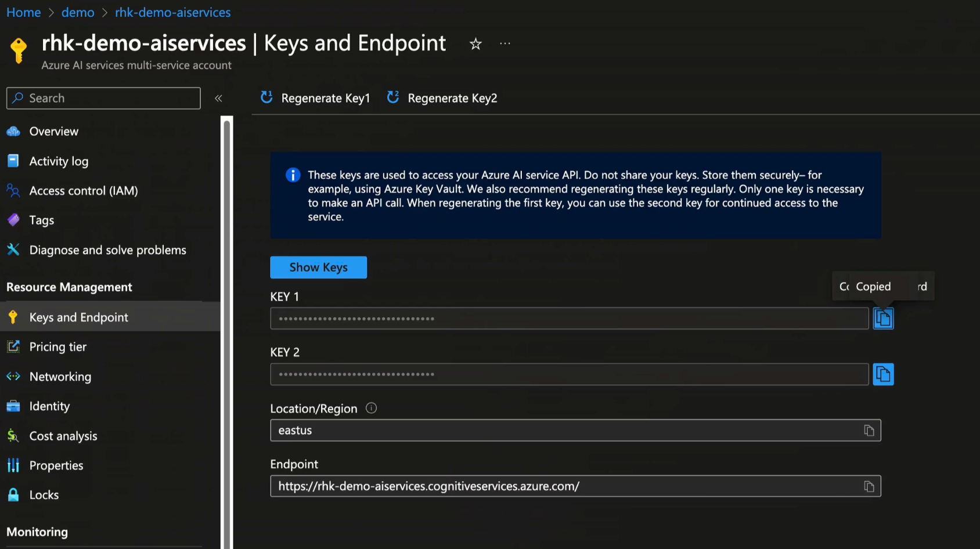Screen dimensions: 980x549
Task: Click the Location/Region info icon
Action: point(371,408)
